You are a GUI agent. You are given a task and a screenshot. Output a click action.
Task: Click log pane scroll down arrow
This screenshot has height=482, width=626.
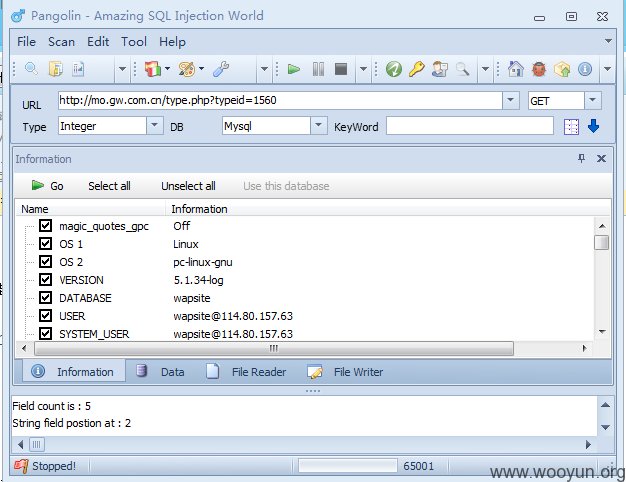605,427
